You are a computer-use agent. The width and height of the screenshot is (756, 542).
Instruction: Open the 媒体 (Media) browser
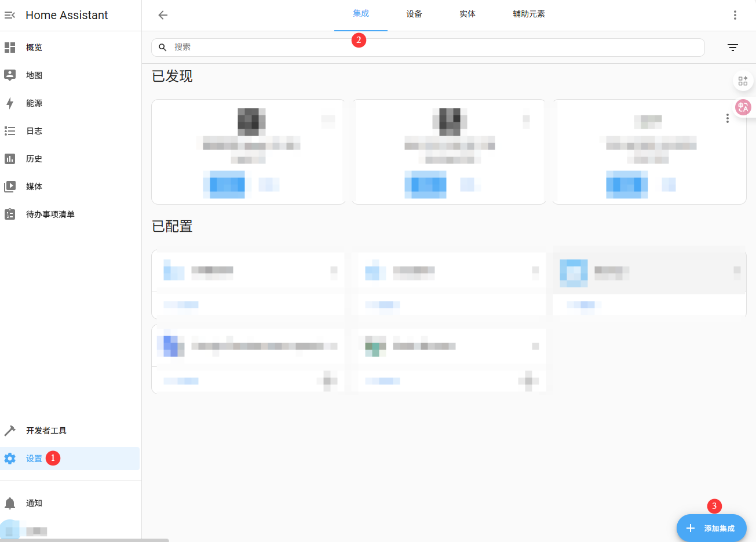point(33,186)
